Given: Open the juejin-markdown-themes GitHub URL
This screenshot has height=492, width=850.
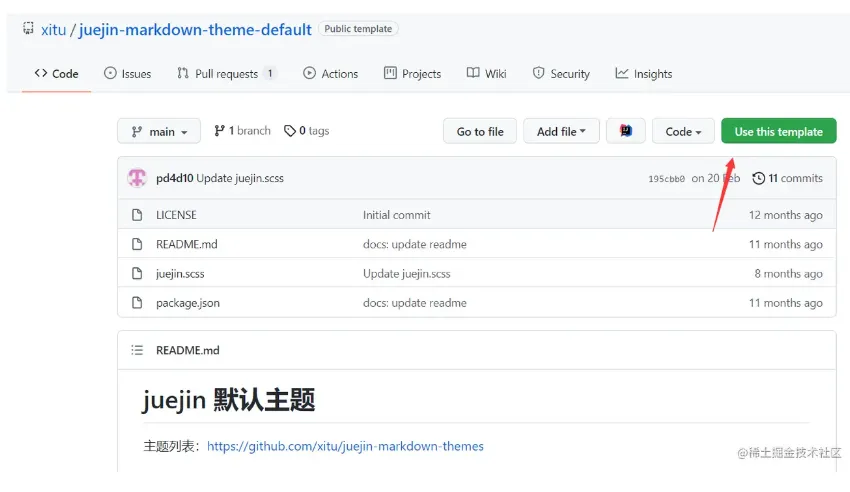Looking at the screenshot, I should pos(345,446).
